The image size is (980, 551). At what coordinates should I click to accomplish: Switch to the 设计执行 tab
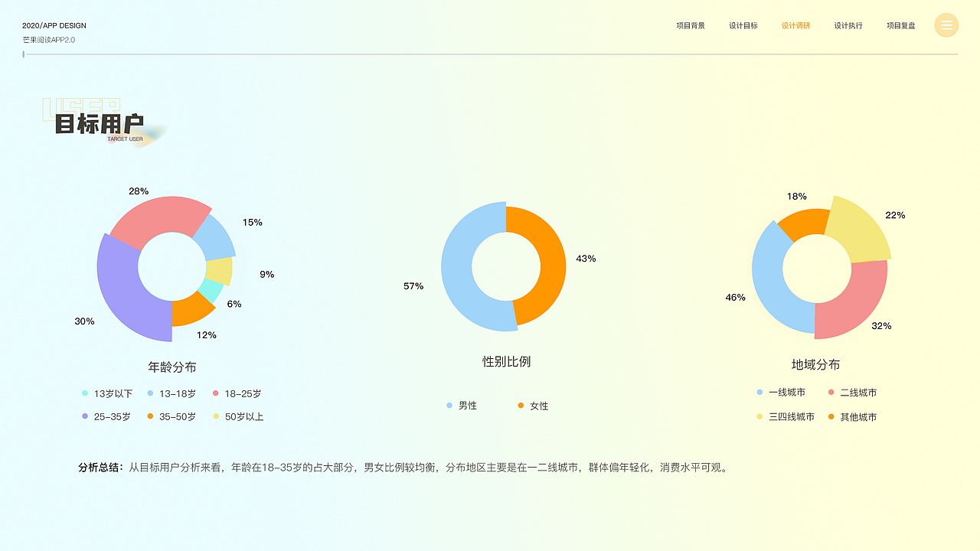tap(848, 25)
